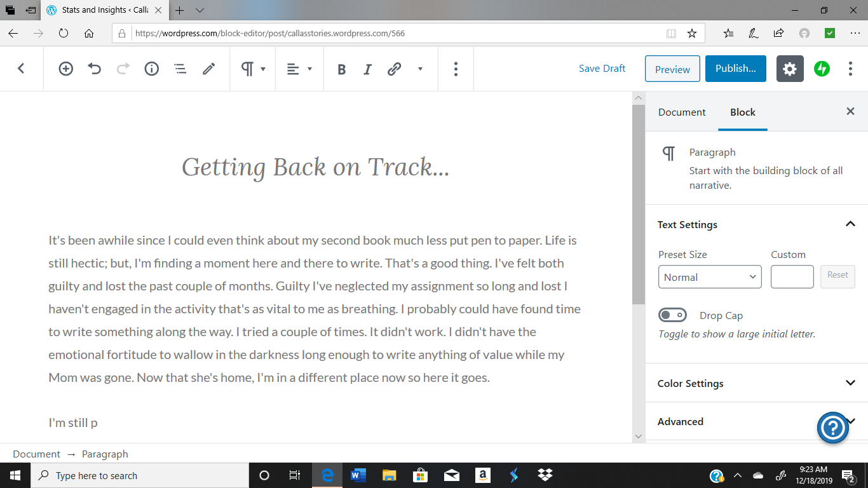Screen dimensions: 868x488
Task: Select the Block tab
Action: pos(742,112)
